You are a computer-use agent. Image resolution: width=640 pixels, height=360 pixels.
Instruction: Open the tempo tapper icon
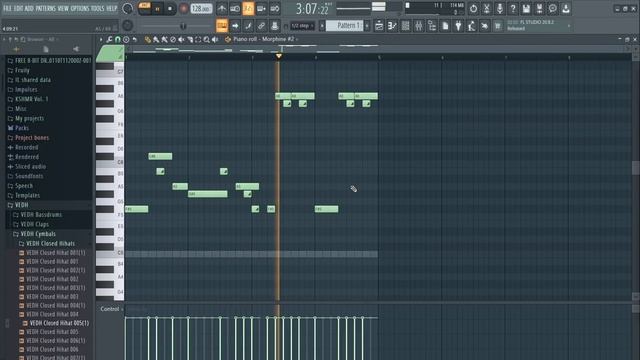[471, 26]
